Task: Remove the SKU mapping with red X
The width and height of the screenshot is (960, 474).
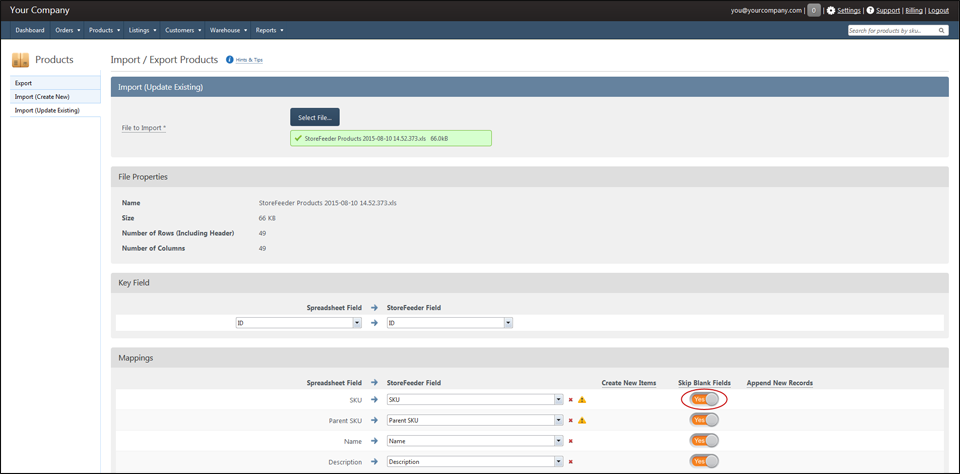Action: pyautogui.click(x=571, y=400)
